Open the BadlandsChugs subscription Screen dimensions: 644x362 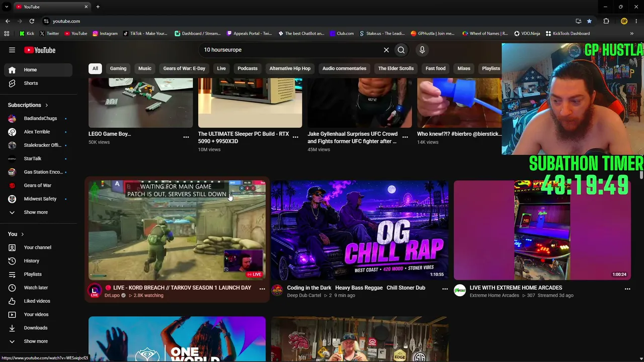point(38,119)
